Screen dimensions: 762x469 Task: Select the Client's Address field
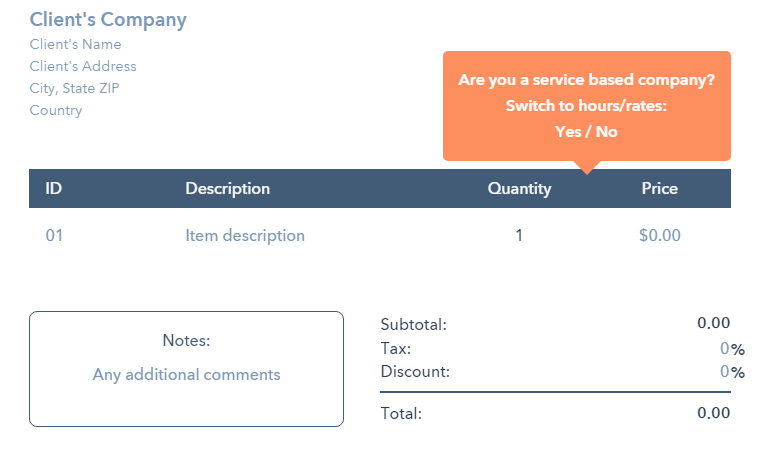tap(83, 66)
